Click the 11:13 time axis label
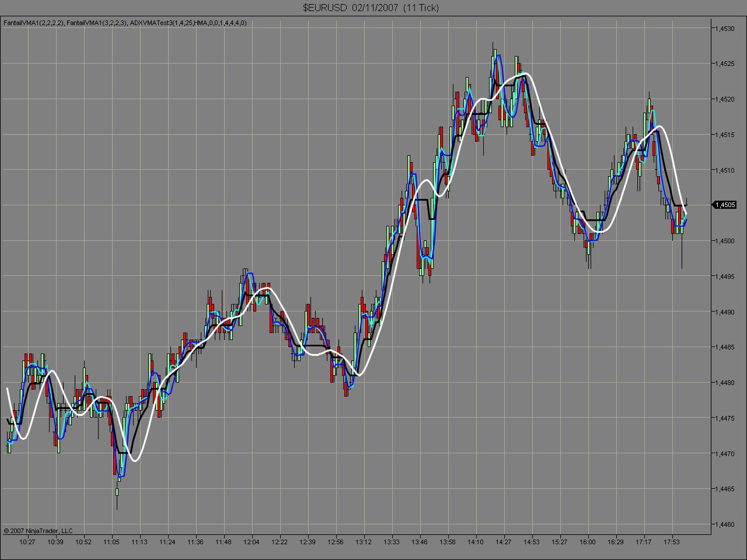Image resolution: width=747 pixels, height=560 pixels. [139, 541]
